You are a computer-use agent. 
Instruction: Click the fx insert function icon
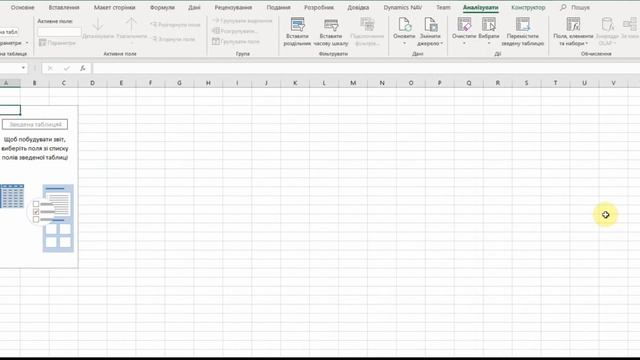point(82,68)
